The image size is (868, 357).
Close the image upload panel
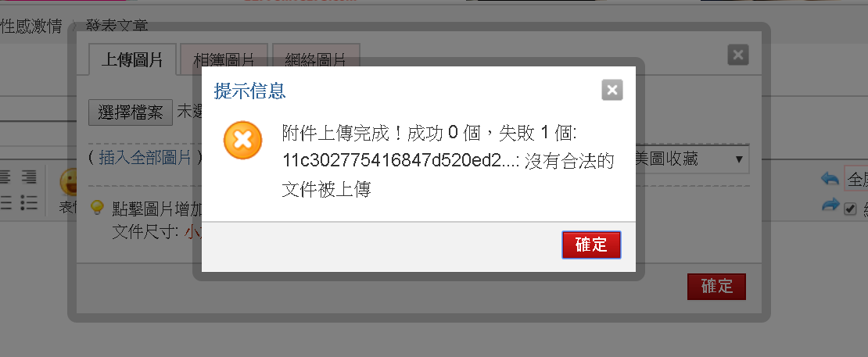pos(738,55)
